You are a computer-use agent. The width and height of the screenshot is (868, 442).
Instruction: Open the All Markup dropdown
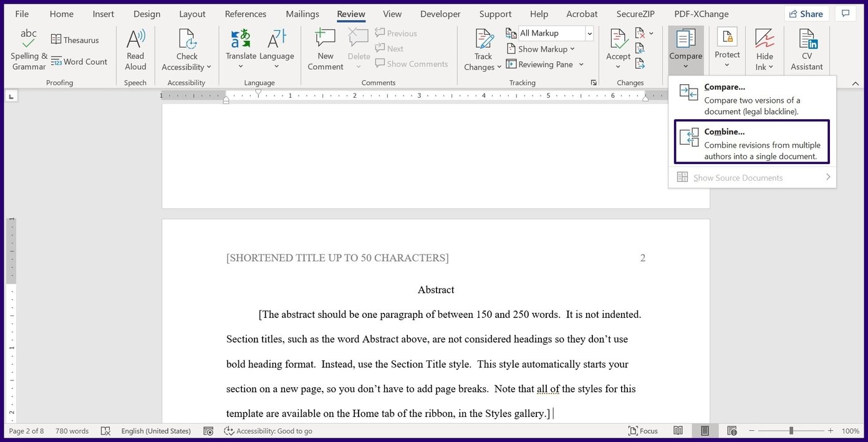pos(589,32)
